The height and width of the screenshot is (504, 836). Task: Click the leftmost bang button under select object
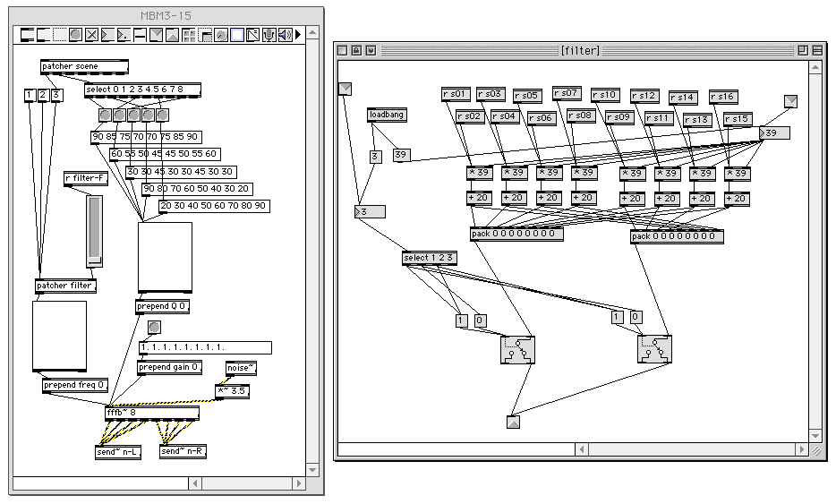105,115
